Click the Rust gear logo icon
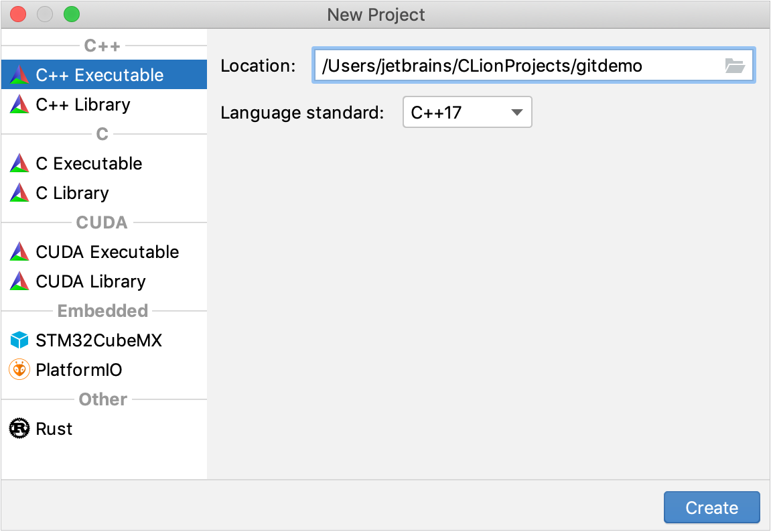The width and height of the screenshot is (771, 532). click(x=19, y=429)
